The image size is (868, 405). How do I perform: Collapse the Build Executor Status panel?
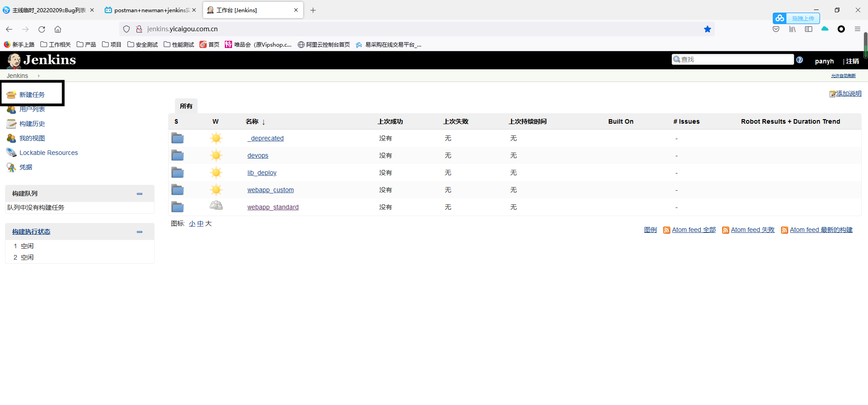(140, 231)
